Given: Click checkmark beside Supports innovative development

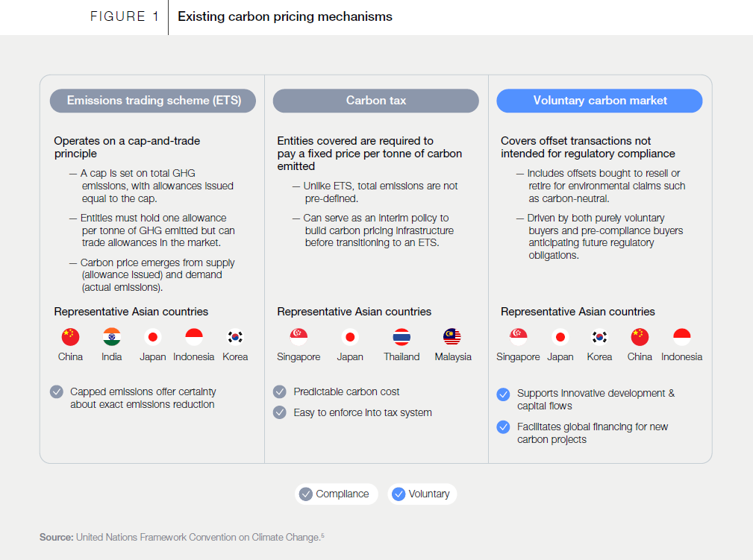Looking at the screenshot, I should click(x=504, y=394).
